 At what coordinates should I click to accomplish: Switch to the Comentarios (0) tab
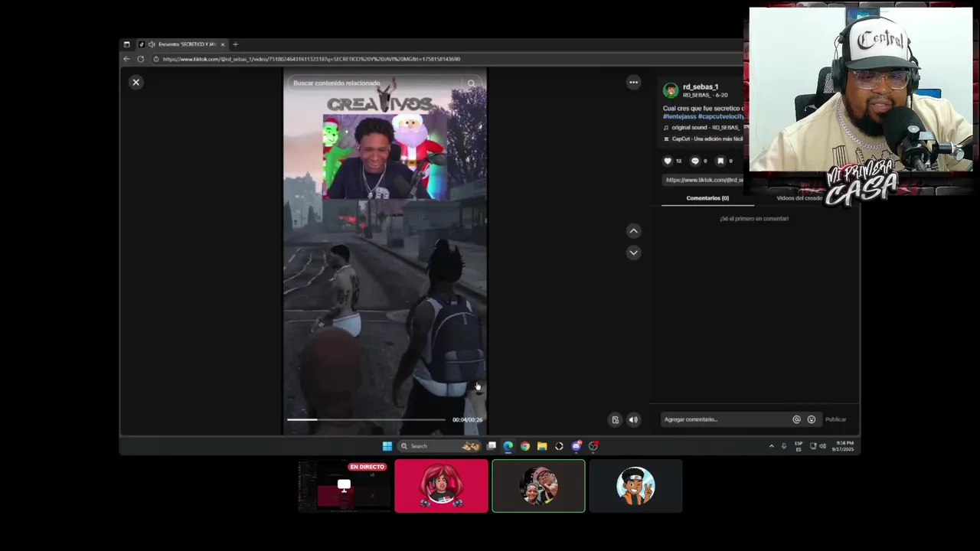[707, 198]
